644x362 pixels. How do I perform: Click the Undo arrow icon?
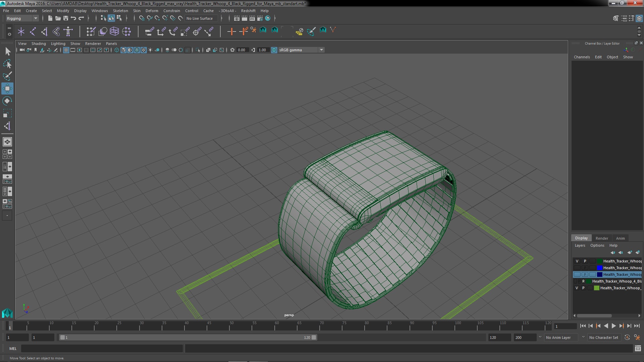point(73,18)
